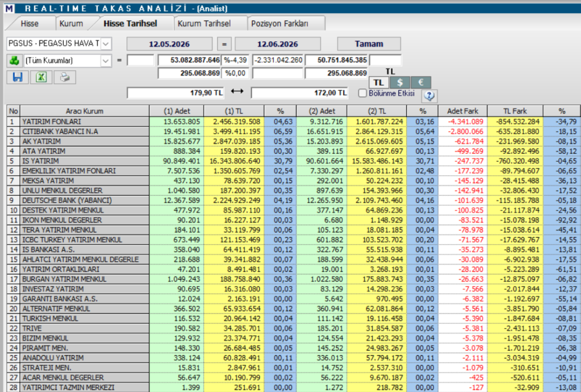This screenshot has width=581, height=392.
Task: Select IS YATIRIM row
Action: coord(293,161)
